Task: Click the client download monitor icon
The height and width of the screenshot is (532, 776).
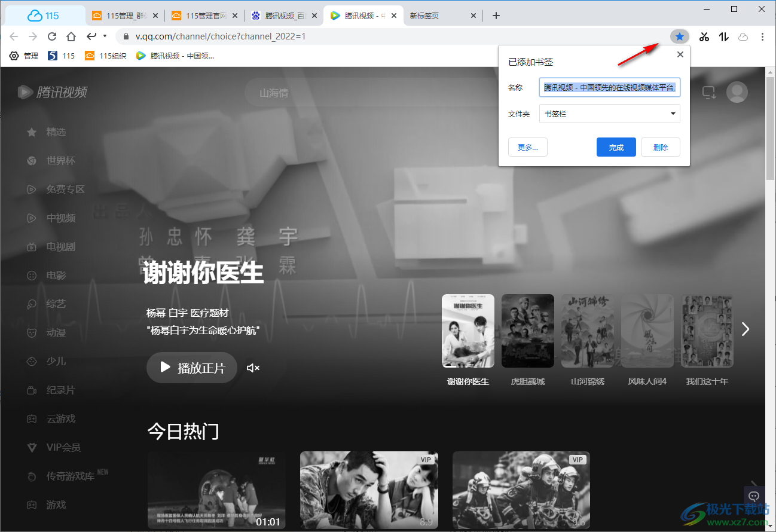Action: [709, 93]
